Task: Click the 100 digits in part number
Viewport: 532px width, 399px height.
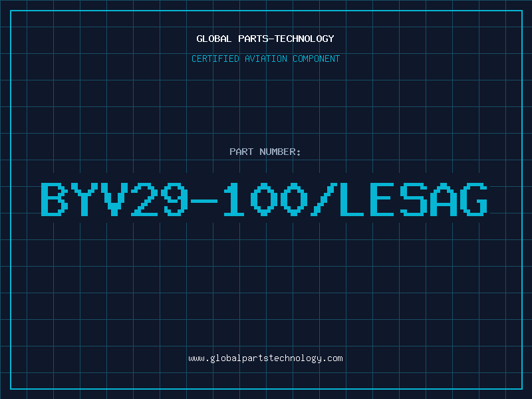Action: pos(265,199)
